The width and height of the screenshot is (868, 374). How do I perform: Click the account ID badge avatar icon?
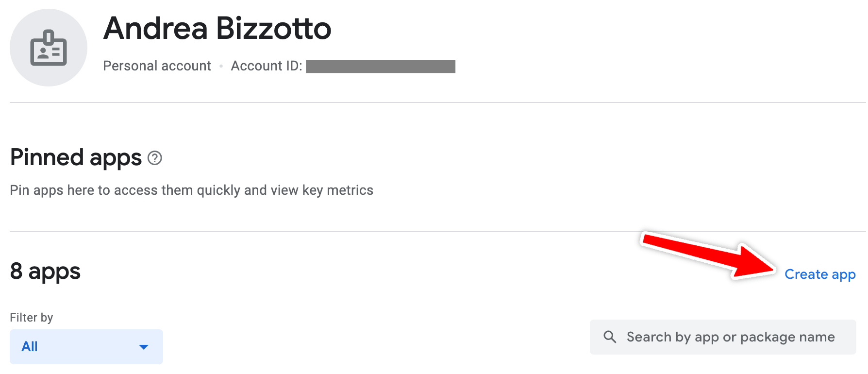[x=49, y=48]
